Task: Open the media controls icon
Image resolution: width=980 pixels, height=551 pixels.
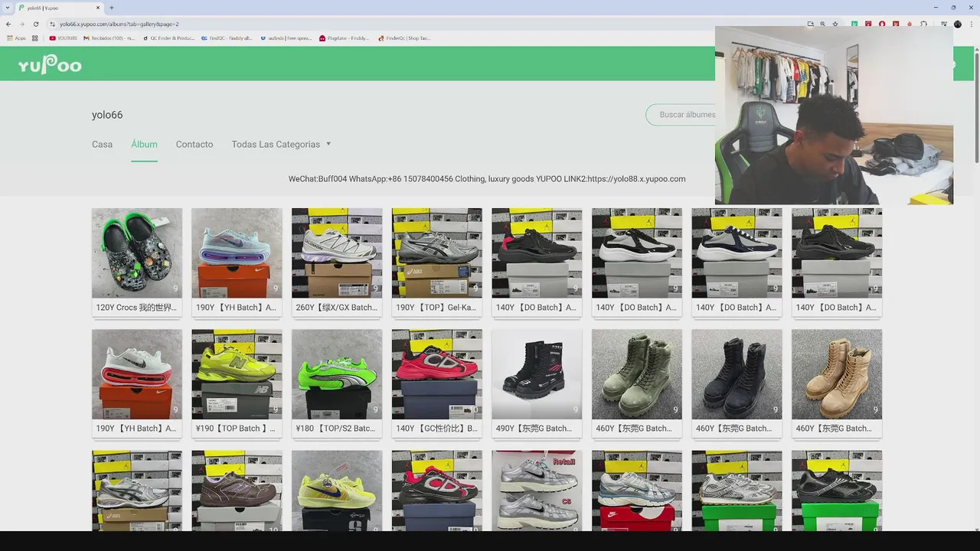Action: (x=943, y=24)
